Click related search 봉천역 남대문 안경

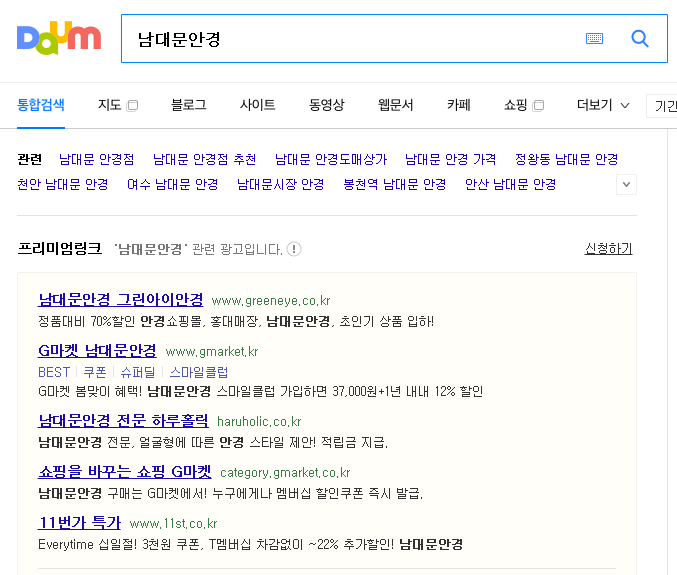click(x=395, y=184)
